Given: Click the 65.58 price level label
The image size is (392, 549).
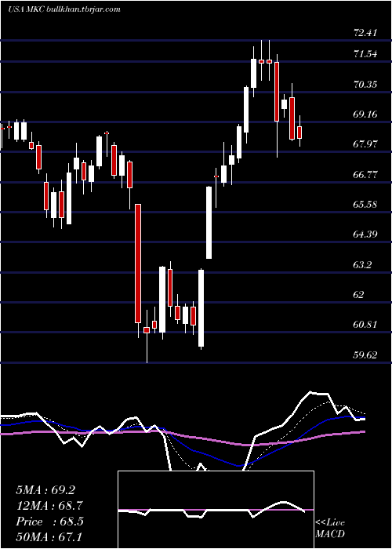Looking at the screenshot, I should 366,204.
